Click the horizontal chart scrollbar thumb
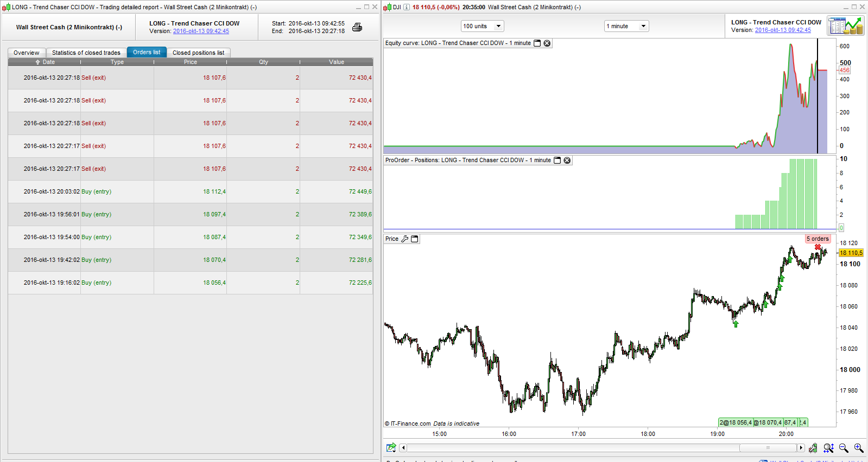868x462 pixels. 768,448
